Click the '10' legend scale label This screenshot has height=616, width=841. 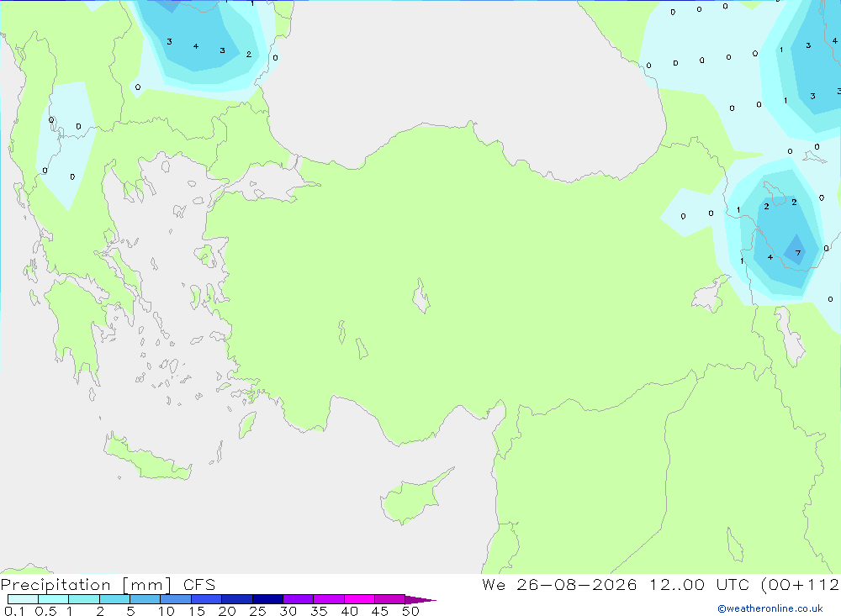pos(167,611)
